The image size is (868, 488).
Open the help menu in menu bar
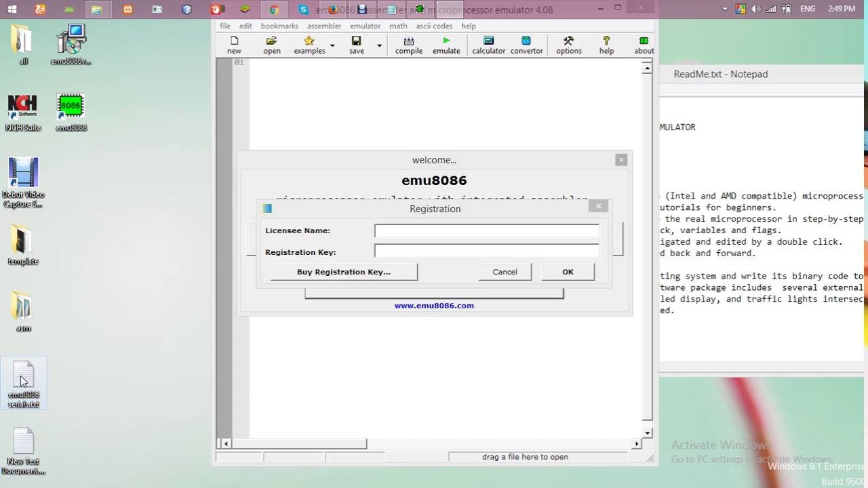[469, 26]
